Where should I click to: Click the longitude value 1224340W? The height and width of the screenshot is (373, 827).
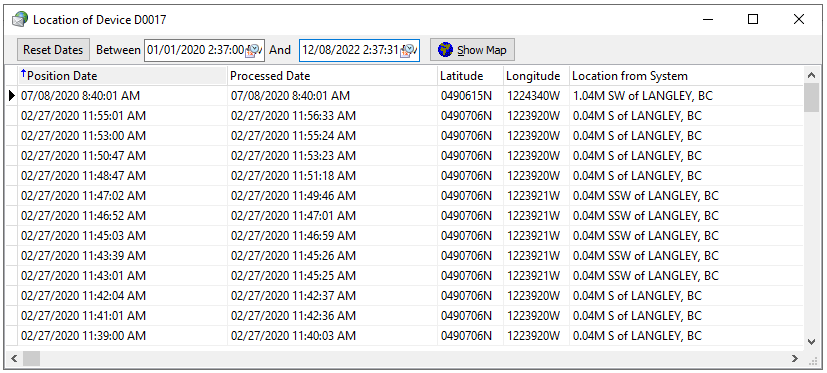(536, 96)
